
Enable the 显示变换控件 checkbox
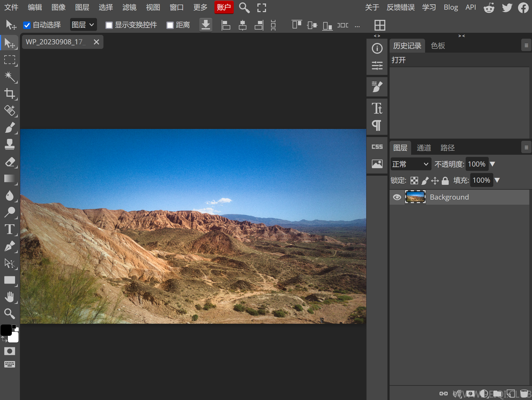[109, 25]
